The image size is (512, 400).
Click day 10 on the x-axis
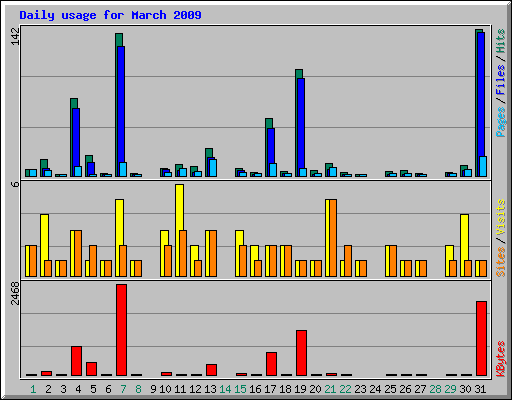[165, 389]
